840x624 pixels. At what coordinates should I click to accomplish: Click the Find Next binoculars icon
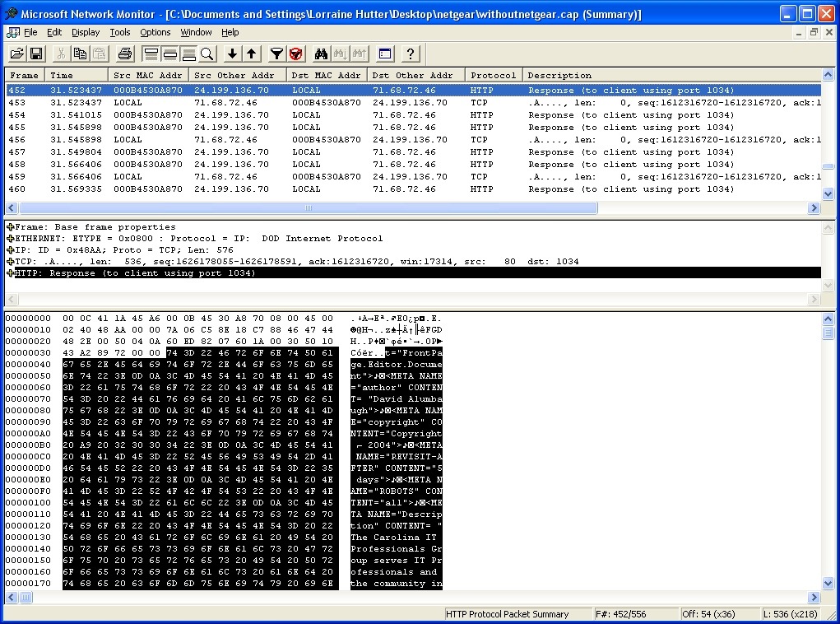click(x=340, y=54)
